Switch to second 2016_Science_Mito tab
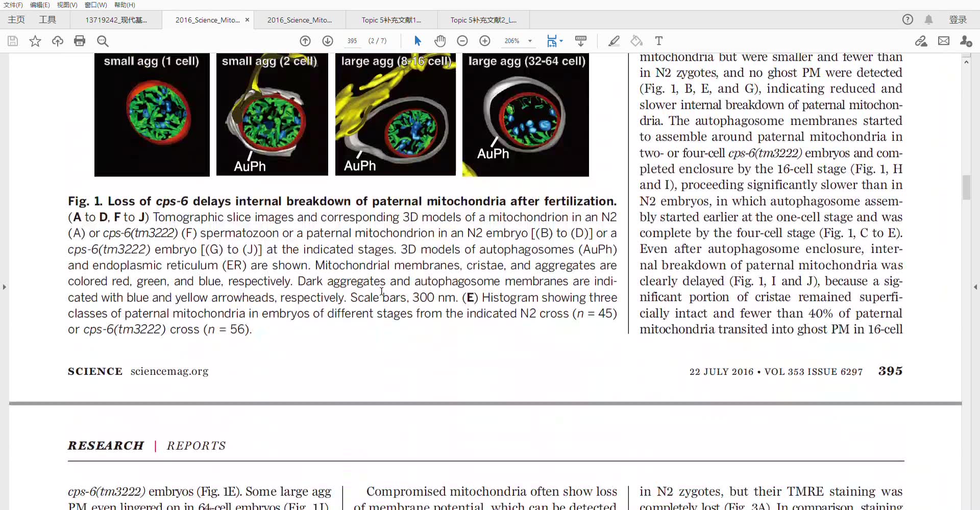This screenshot has height=510, width=980. 300,20
